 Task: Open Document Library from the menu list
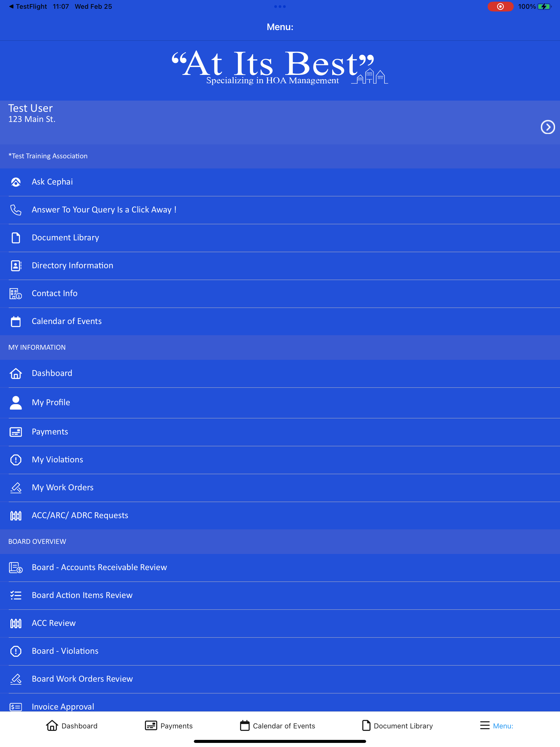[x=280, y=238]
